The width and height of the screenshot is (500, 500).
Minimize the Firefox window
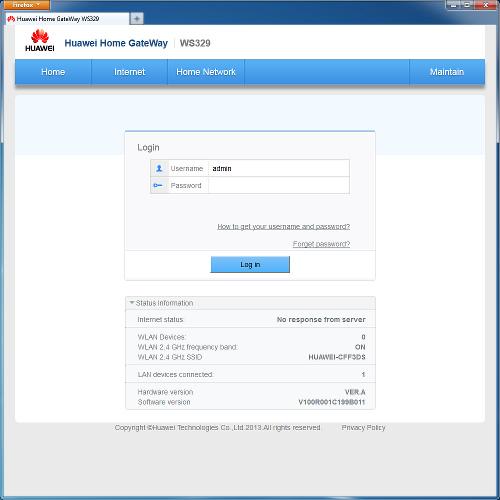pos(454,5)
